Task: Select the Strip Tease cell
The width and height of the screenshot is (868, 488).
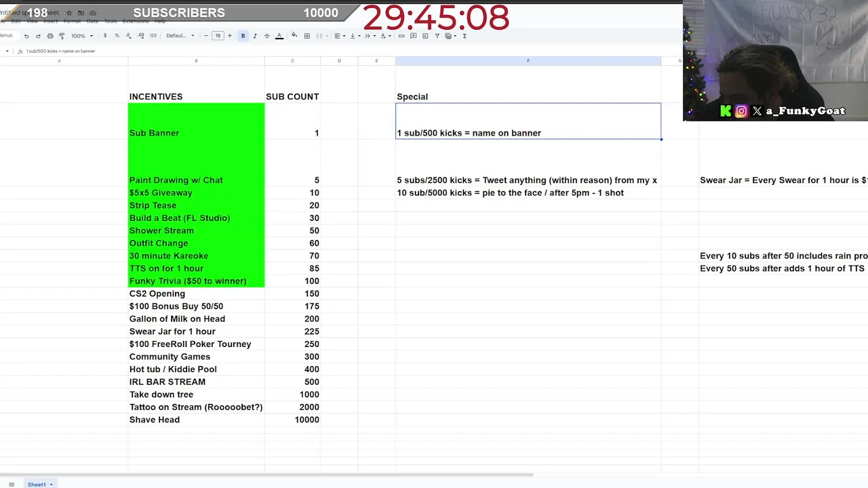Action: (x=196, y=205)
